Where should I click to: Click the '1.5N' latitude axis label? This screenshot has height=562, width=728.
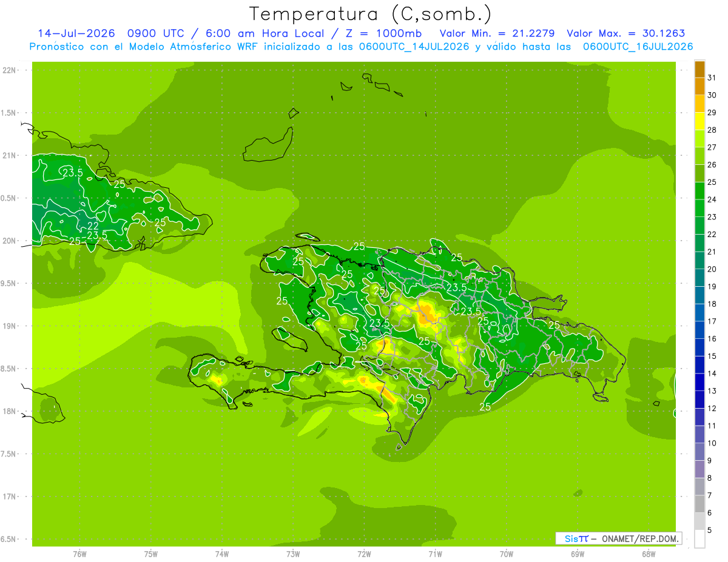(10, 113)
